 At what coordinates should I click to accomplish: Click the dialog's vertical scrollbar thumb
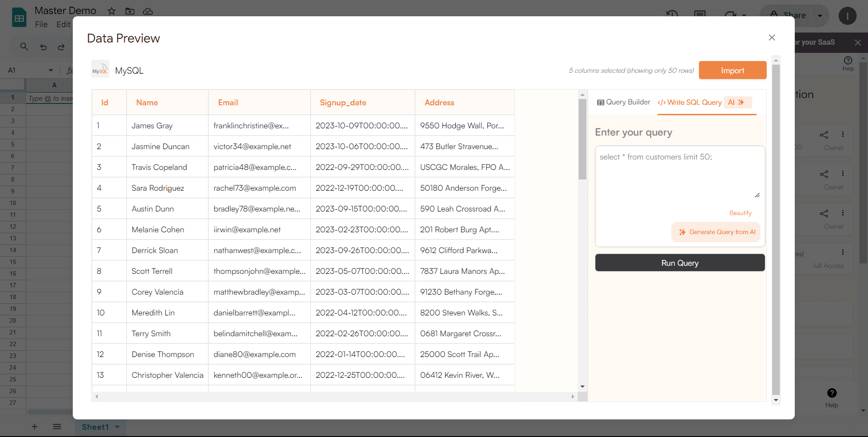point(776,230)
